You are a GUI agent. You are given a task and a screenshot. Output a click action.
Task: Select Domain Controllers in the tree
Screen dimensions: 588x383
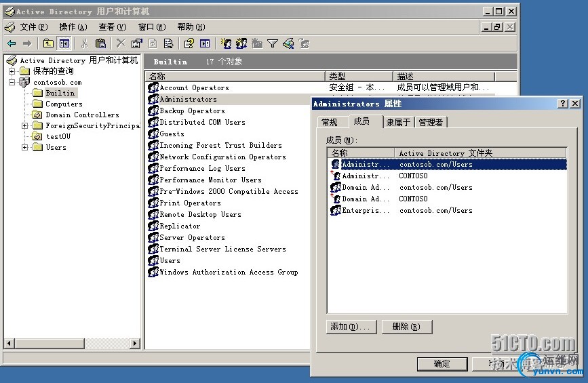pyautogui.click(x=82, y=115)
